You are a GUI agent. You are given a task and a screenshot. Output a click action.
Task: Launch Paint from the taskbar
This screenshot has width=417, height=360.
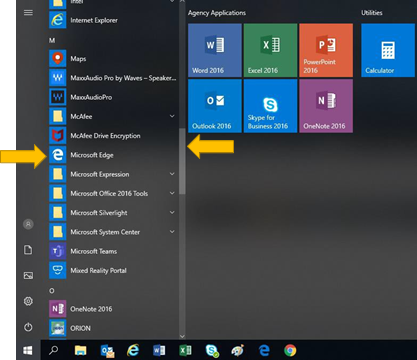(238, 350)
